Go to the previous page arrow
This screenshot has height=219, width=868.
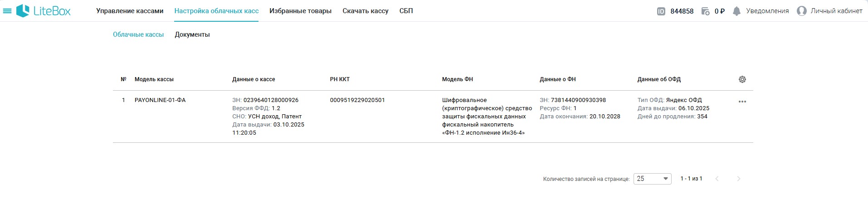tap(717, 179)
